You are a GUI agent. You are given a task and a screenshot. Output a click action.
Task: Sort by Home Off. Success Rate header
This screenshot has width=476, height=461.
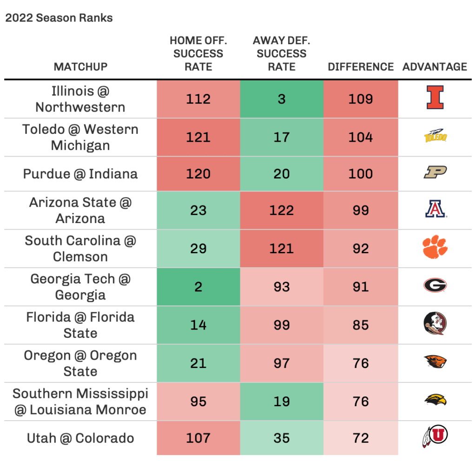click(198, 53)
